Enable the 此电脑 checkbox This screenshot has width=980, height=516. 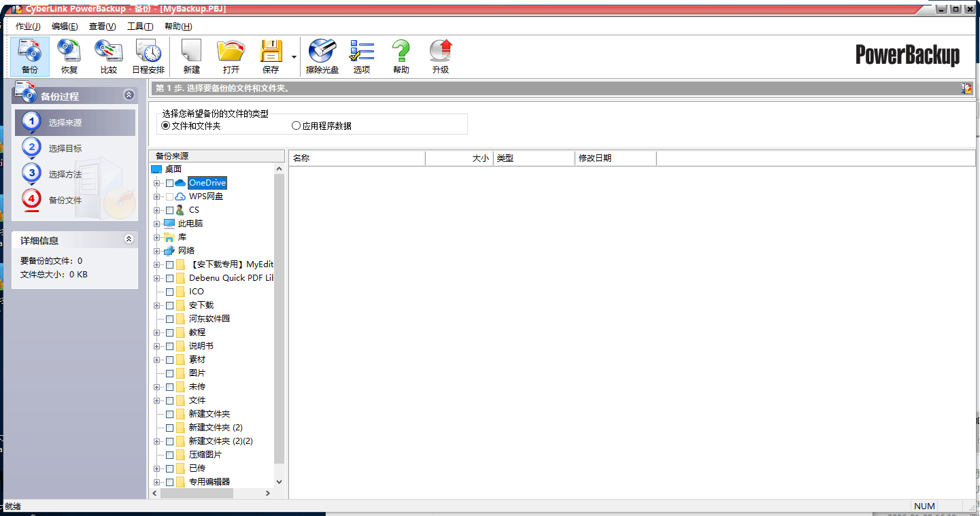(x=171, y=223)
